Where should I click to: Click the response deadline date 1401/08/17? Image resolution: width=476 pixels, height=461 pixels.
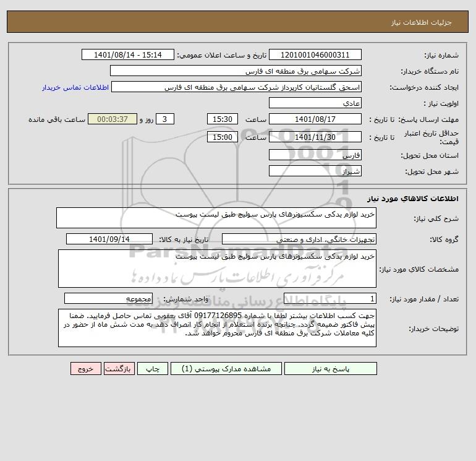[x=315, y=119]
